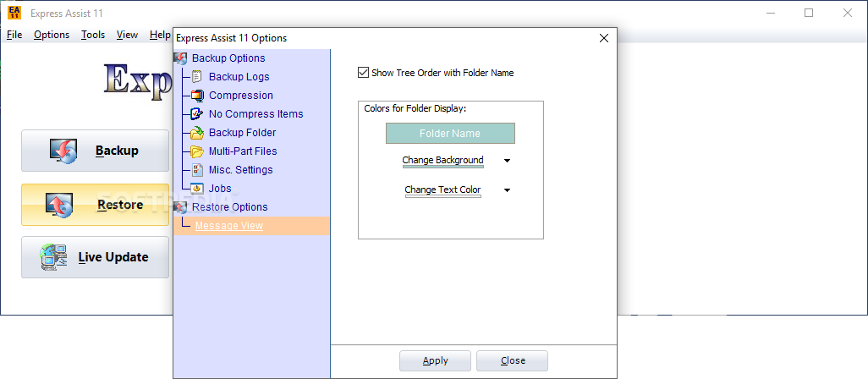Open the Change Text Color dropdown arrow

tap(507, 190)
